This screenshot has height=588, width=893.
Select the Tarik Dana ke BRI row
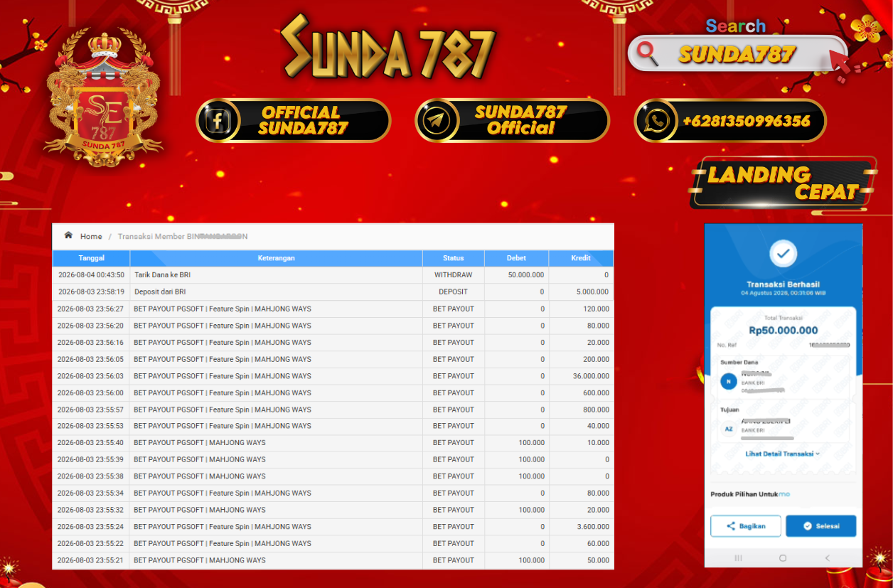(x=333, y=274)
